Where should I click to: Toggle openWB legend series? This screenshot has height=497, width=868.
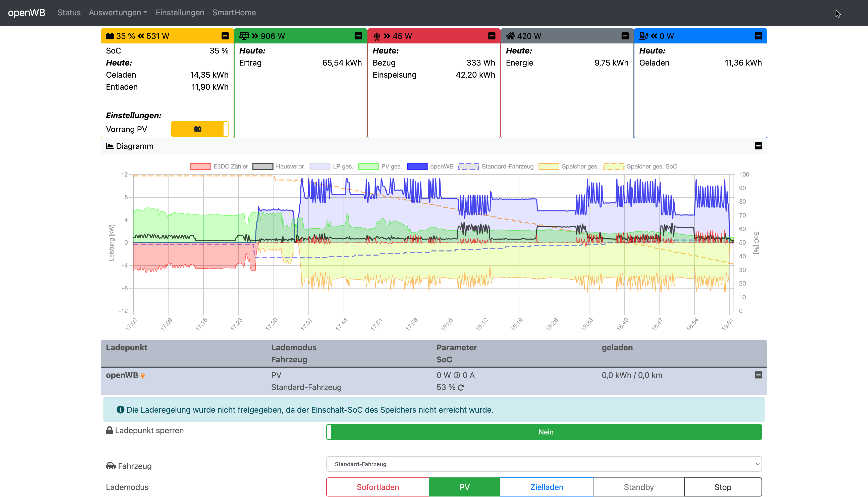[430, 167]
